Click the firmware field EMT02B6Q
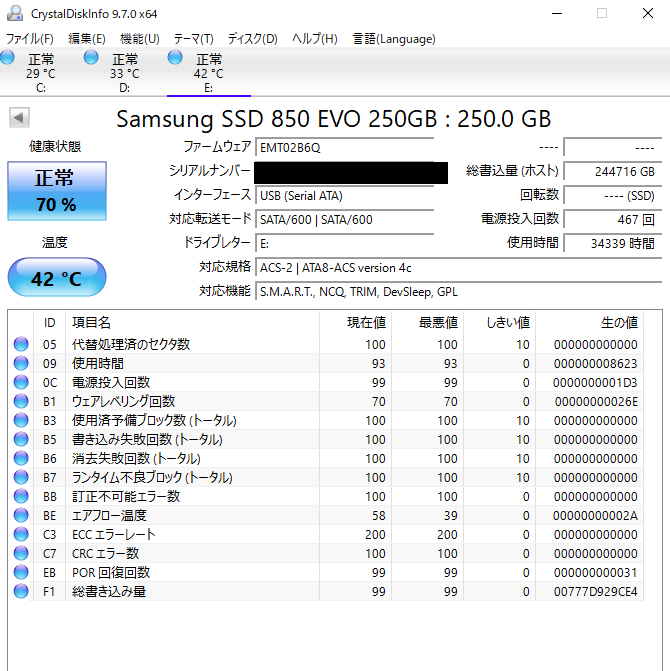Screen dimensions: 670x671 [345, 148]
